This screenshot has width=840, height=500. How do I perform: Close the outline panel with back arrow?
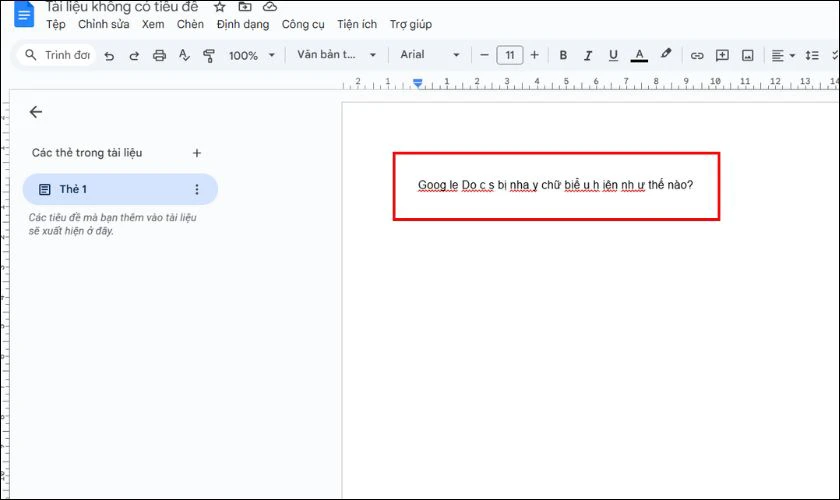[36, 111]
